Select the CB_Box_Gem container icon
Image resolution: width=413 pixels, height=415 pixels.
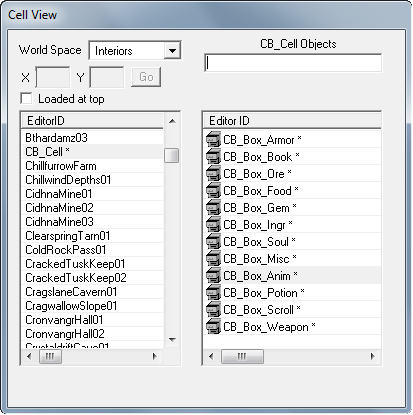point(213,207)
